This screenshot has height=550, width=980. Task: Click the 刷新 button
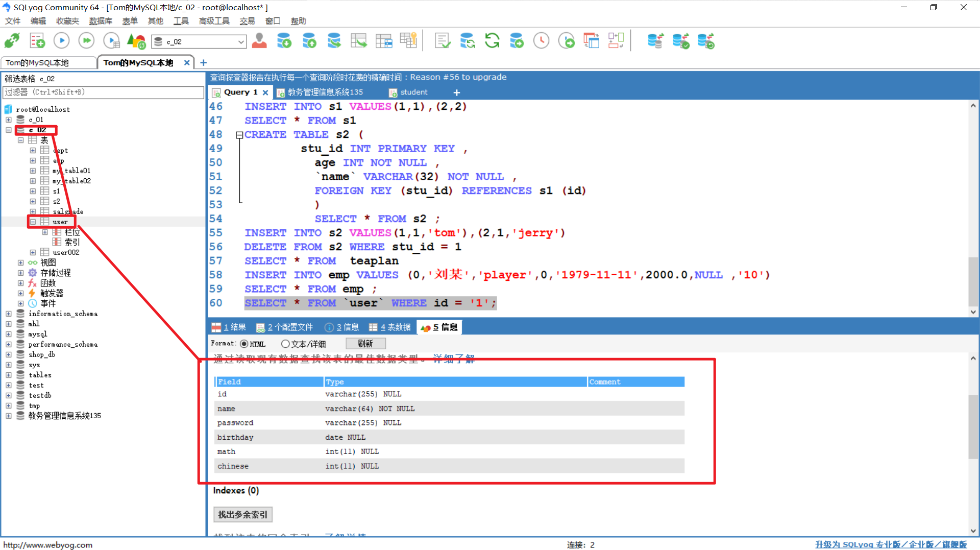[x=365, y=343]
